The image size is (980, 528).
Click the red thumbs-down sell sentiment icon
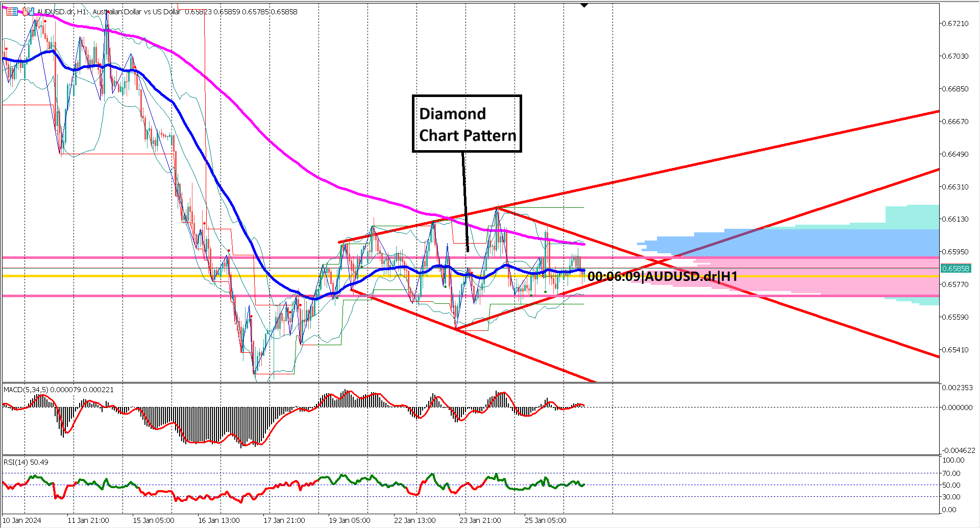(25, 12)
